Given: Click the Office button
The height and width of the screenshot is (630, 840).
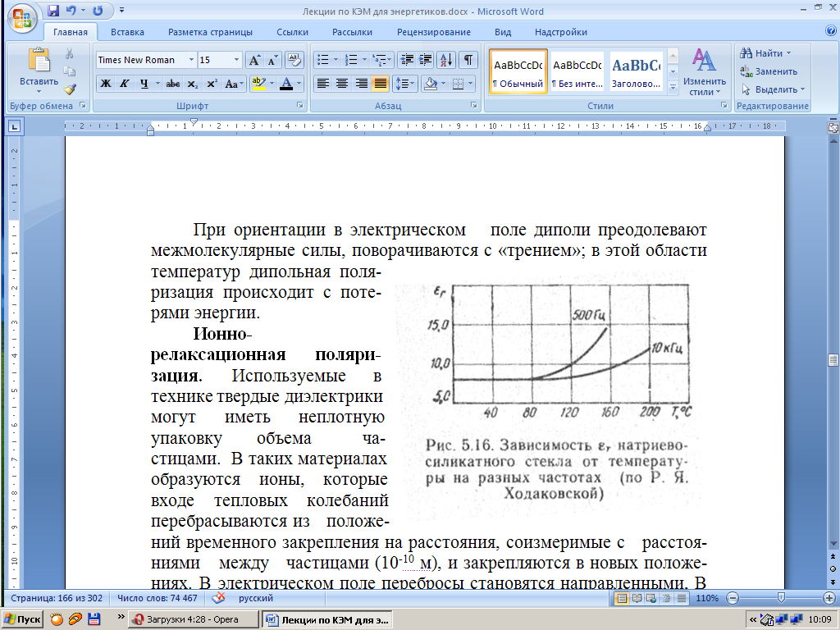Looking at the screenshot, I should [x=22, y=20].
